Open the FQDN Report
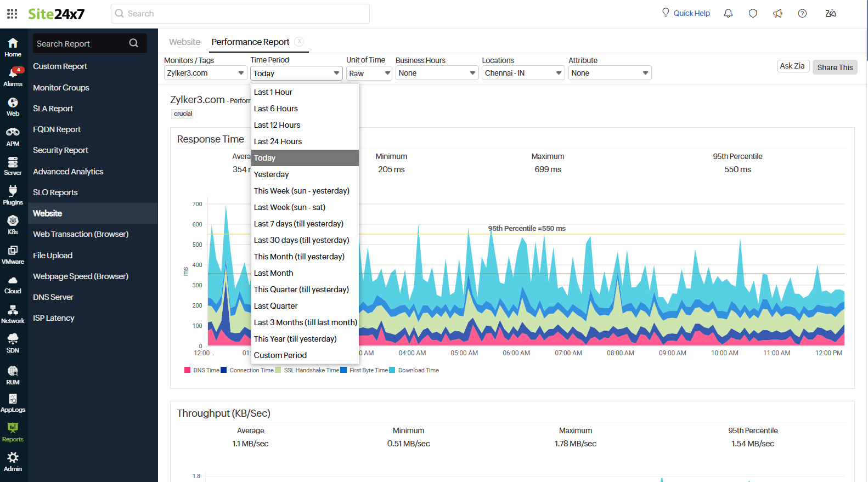This screenshot has height=482, width=868. click(x=57, y=129)
